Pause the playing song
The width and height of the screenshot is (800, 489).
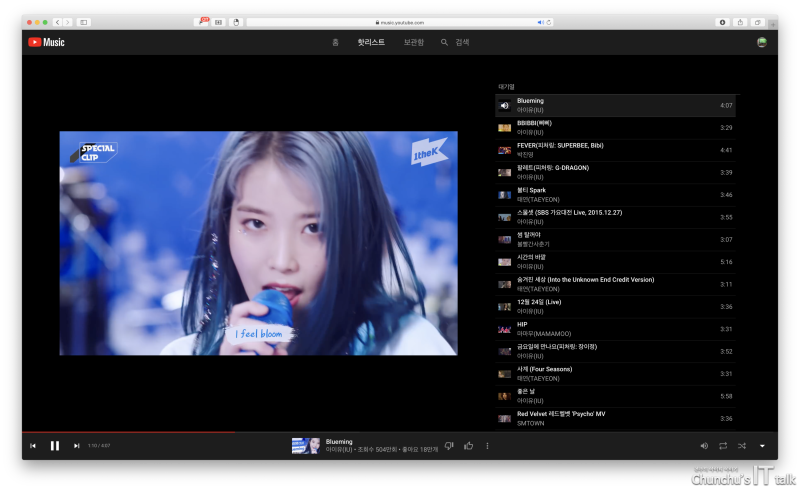click(x=55, y=446)
